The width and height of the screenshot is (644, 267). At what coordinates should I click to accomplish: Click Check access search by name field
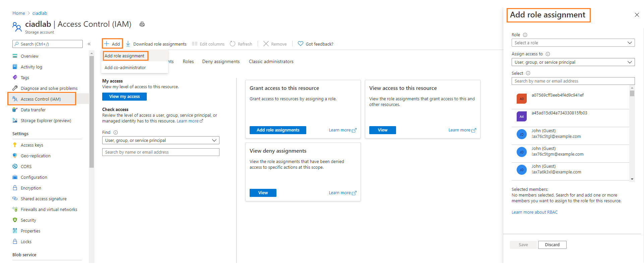160,152
